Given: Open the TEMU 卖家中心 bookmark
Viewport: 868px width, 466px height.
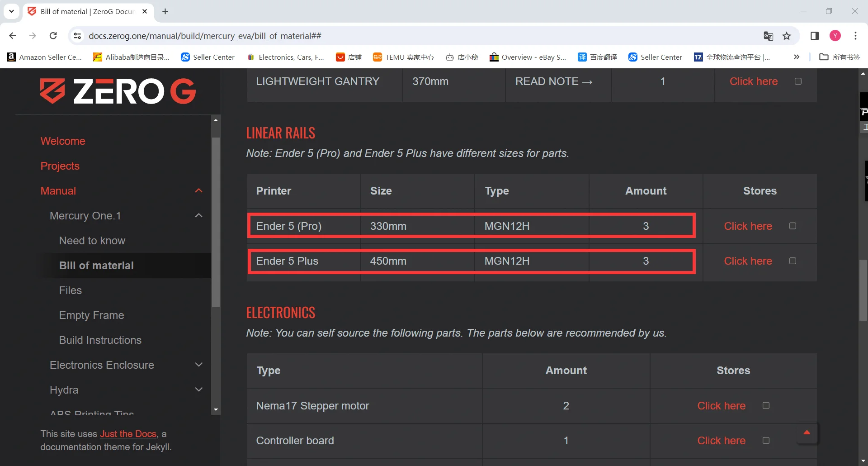Looking at the screenshot, I should click(x=403, y=57).
